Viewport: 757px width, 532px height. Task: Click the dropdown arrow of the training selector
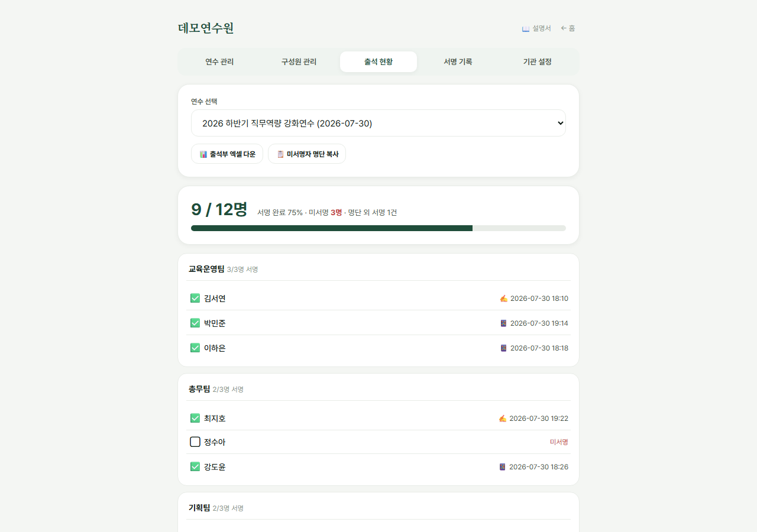(x=561, y=123)
